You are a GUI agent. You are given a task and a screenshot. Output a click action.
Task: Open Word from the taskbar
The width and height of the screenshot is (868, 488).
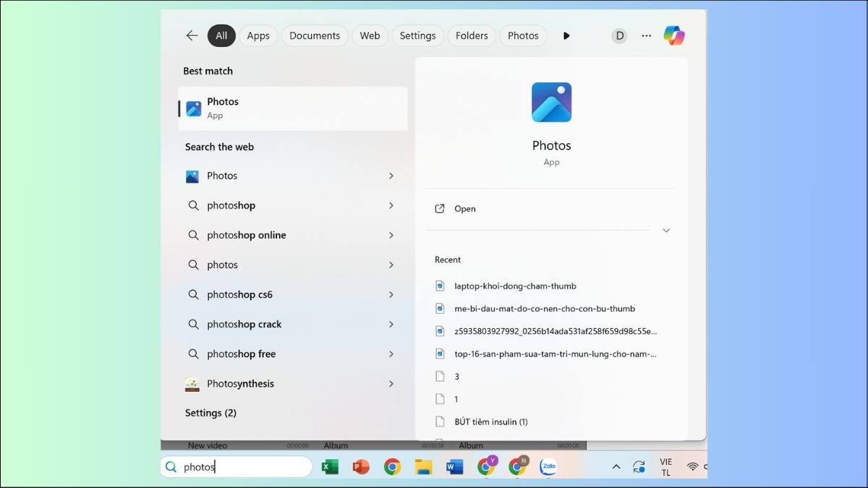pyautogui.click(x=454, y=467)
